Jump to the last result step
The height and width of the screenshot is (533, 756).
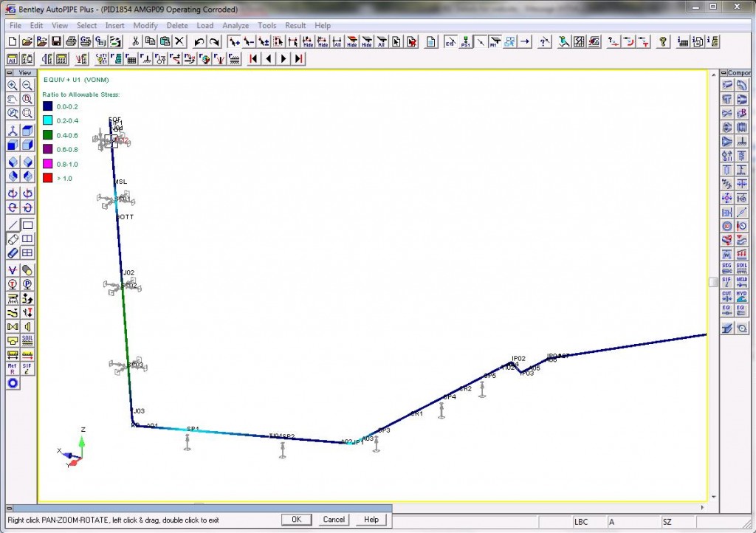[x=299, y=59]
